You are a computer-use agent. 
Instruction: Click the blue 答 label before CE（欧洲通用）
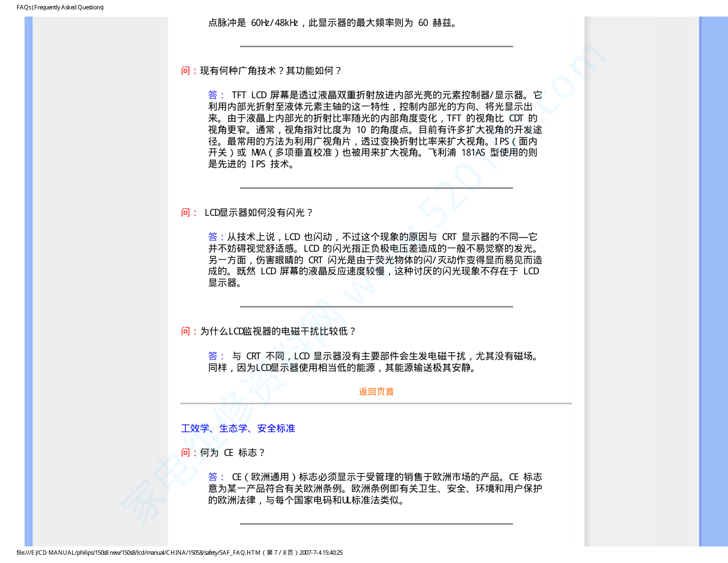(x=213, y=477)
